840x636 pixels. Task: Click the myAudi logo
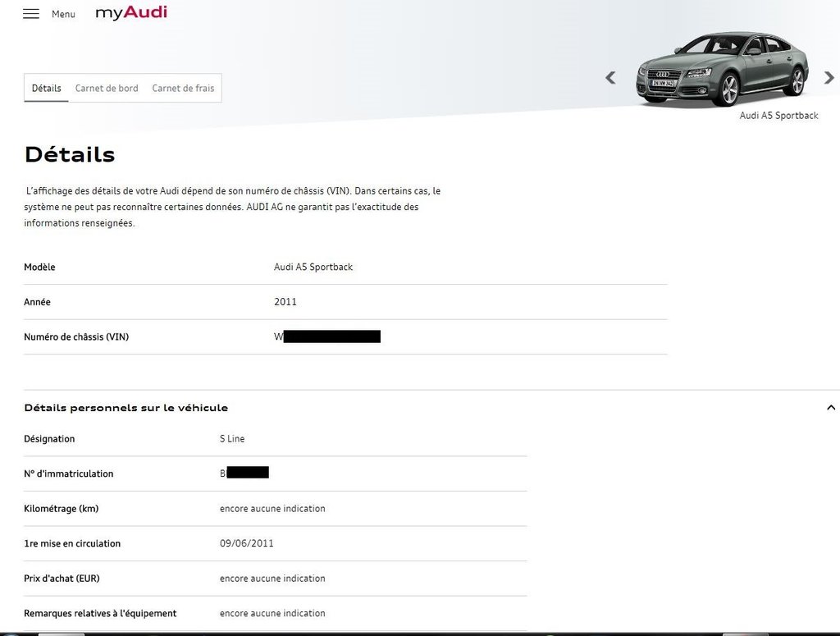click(x=131, y=12)
